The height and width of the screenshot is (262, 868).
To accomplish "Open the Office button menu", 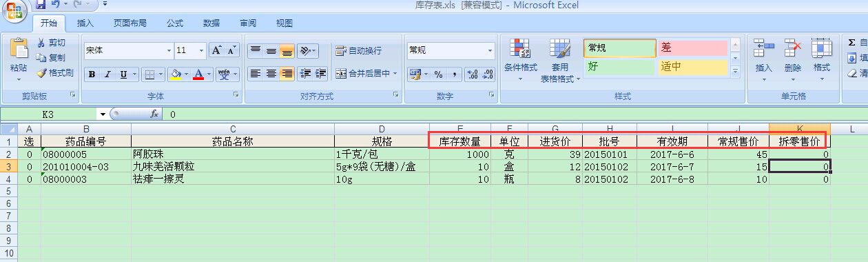I will coord(15,10).
